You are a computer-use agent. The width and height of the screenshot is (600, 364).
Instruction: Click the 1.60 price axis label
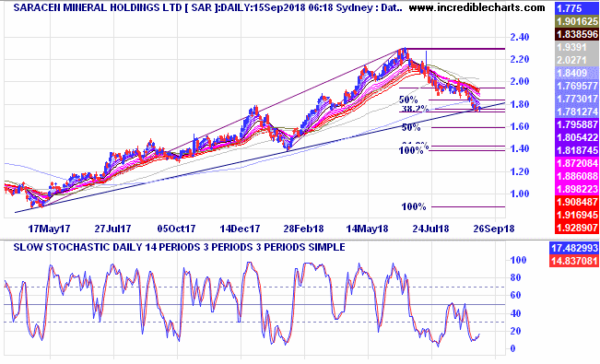point(520,126)
